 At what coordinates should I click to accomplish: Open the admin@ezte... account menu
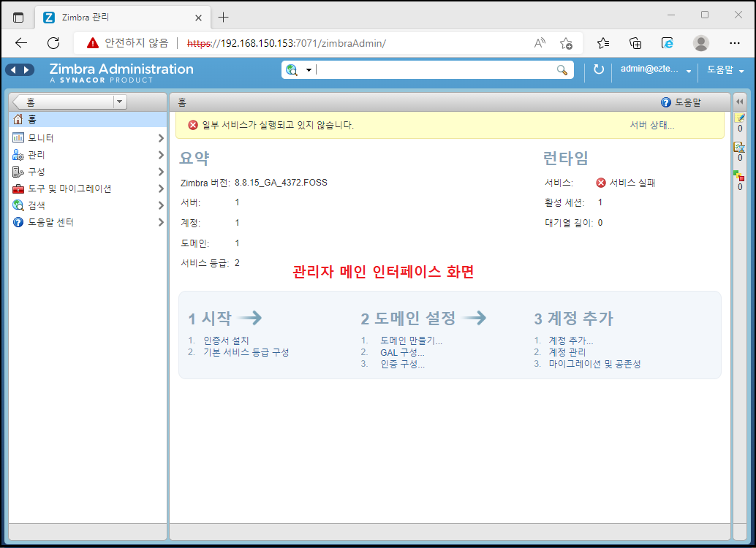(x=656, y=69)
